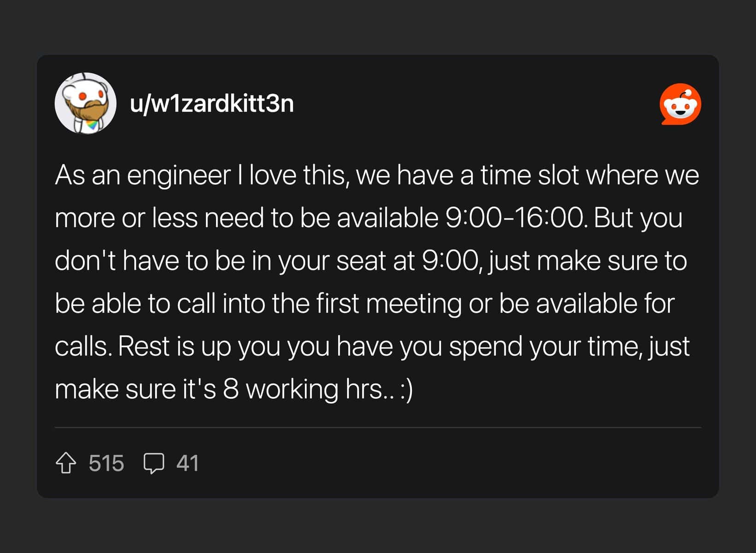Upvote the comment with the arrow icon

point(66,463)
